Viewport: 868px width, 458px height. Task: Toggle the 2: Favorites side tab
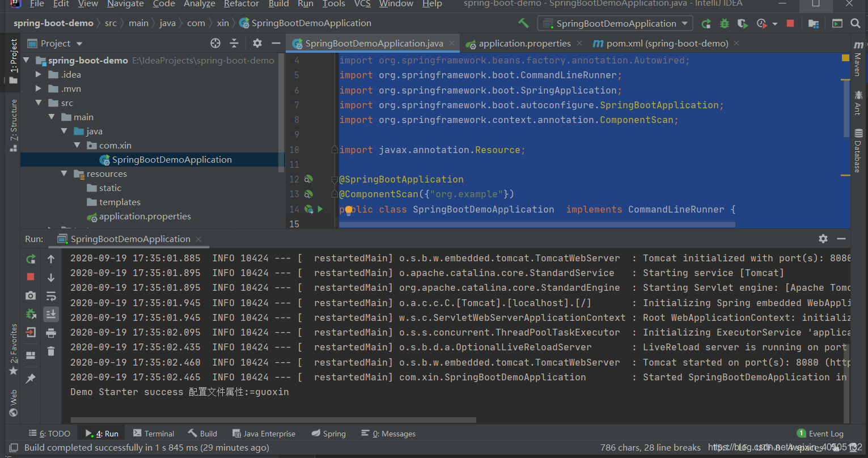(x=13, y=349)
